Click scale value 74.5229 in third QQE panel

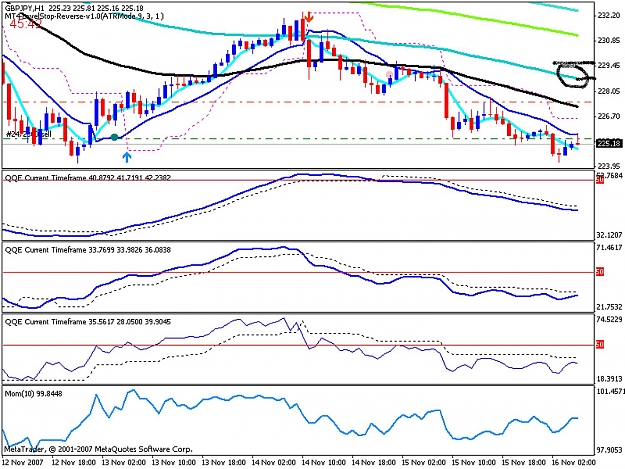click(609, 320)
